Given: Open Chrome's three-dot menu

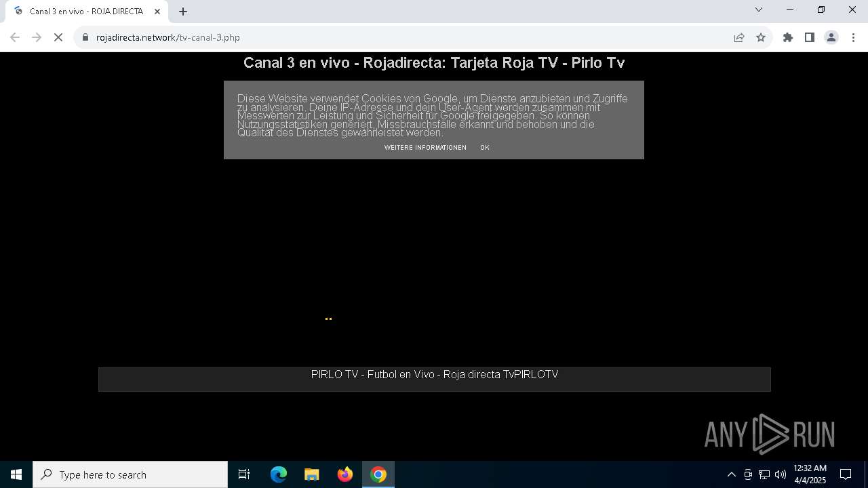Looking at the screenshot, I should [853, 37].
